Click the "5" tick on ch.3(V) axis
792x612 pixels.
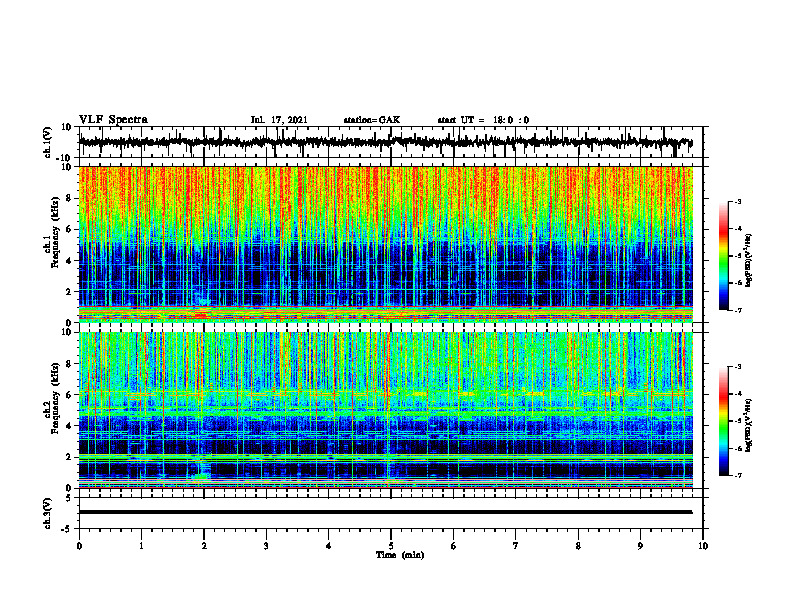(x=69, y=497)
